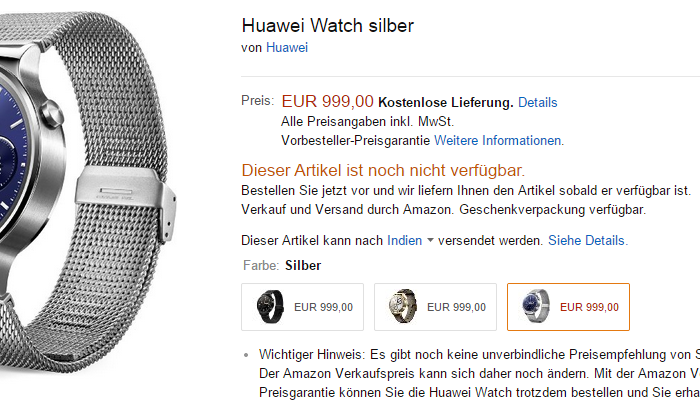The width and height of the screenshot is (700, 404).
Task: Click the small arrow next to Indien
Action: [x=430, y=240]
